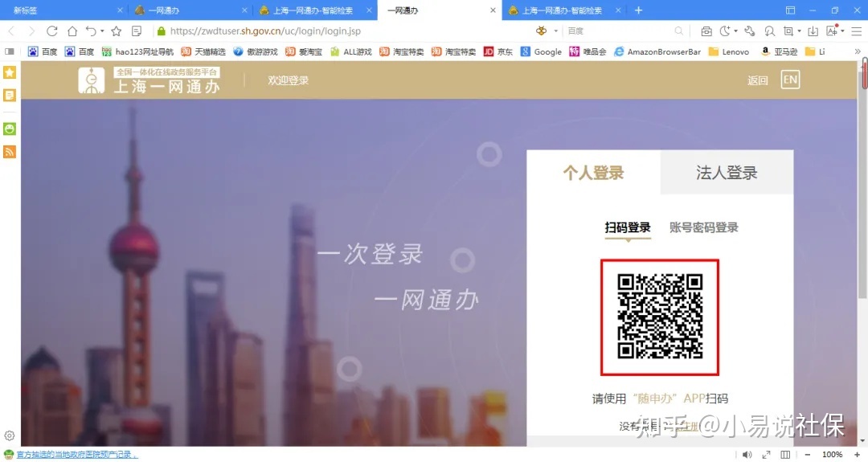
Task: Open favorites star in left sidebar
Action: (10, 72)
